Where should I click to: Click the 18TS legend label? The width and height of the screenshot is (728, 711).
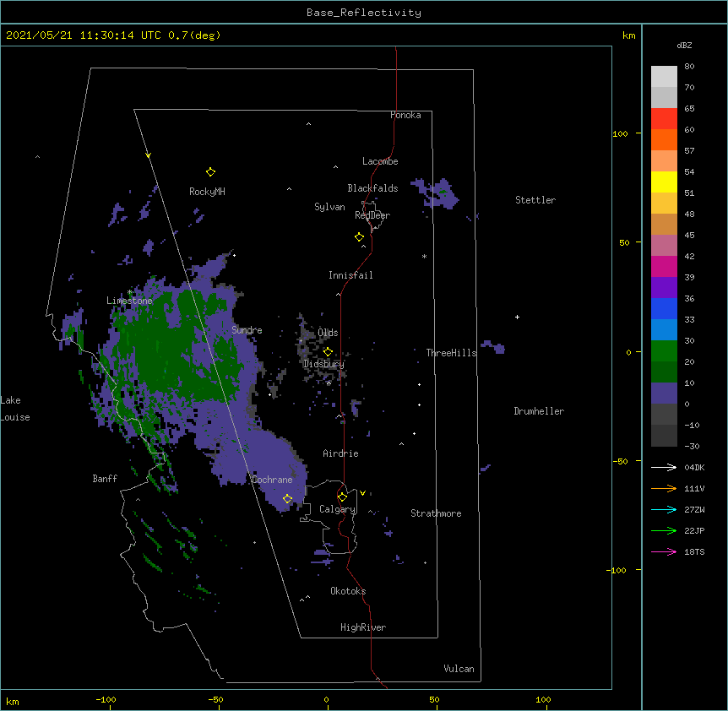(694, 551)
